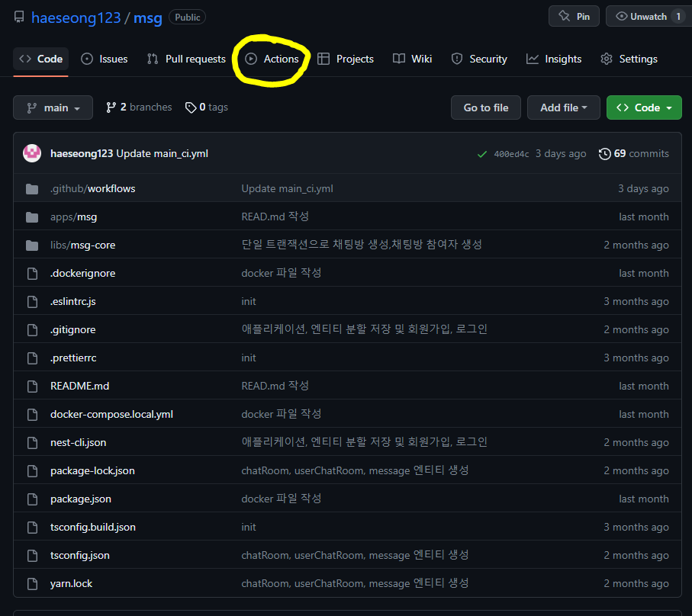Viewport: 692px width, 616px height.
Task: Click folder icon beside .github/workflows
Action: pos(32,189)
